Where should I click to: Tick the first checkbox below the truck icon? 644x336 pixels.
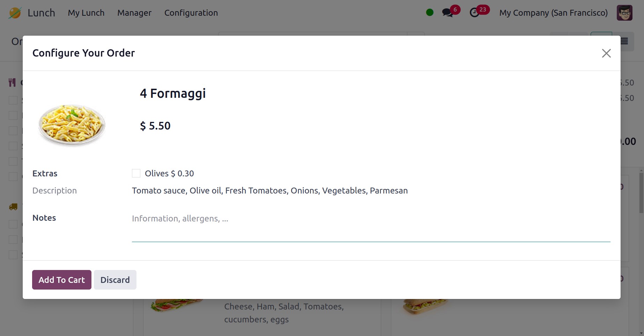pos(13,224)
